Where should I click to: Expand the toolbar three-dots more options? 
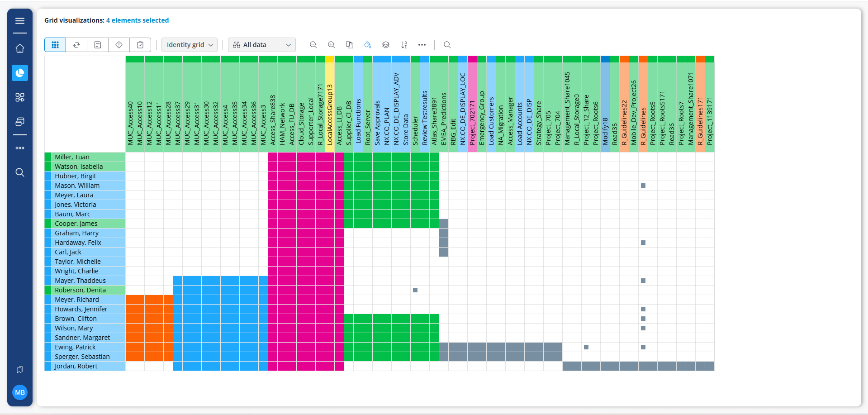tap(422, 45)
